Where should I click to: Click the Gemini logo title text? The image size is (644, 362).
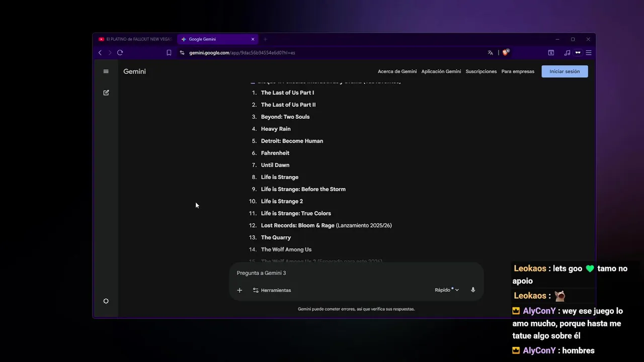pos(134,71)
